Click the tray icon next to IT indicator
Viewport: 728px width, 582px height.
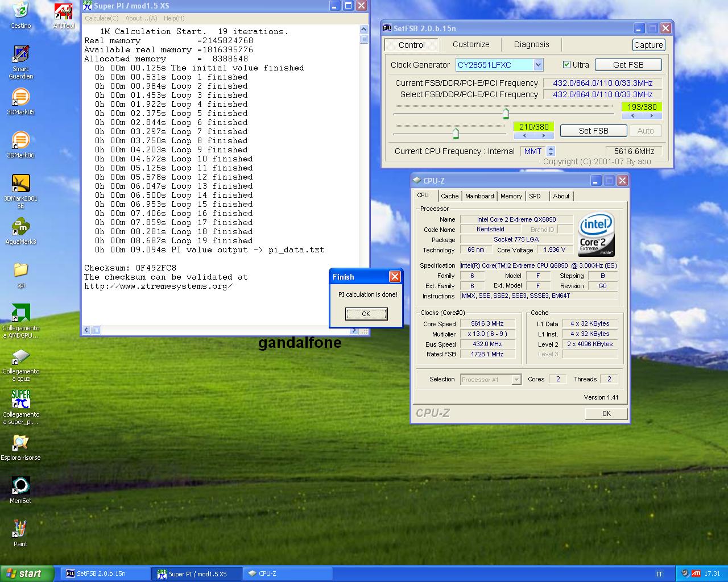click(x=685, y=573)
